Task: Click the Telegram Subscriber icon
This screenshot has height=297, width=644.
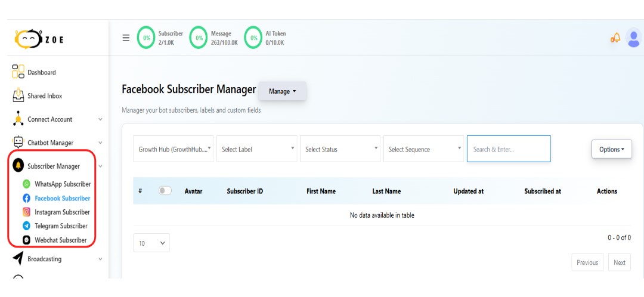Action: (26, 225)
